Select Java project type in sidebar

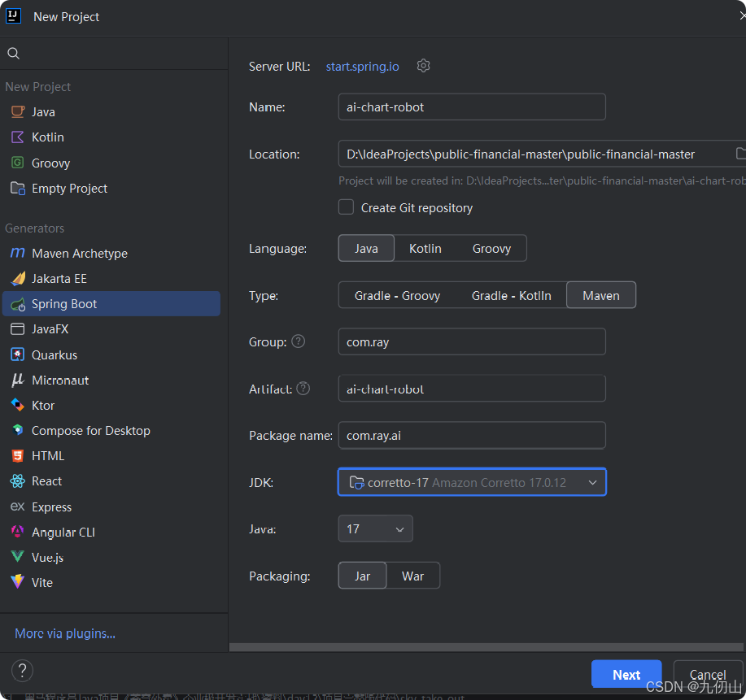click(111, 111)
